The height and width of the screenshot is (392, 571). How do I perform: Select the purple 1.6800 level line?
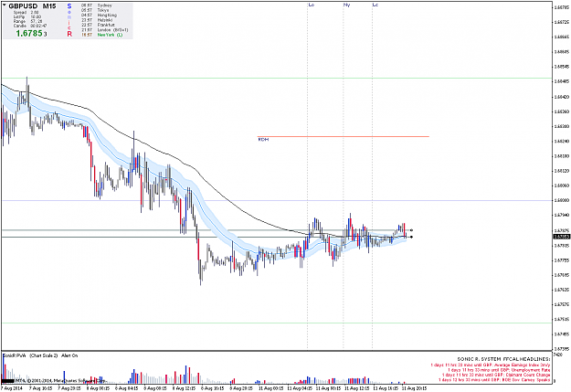[277, 200]
